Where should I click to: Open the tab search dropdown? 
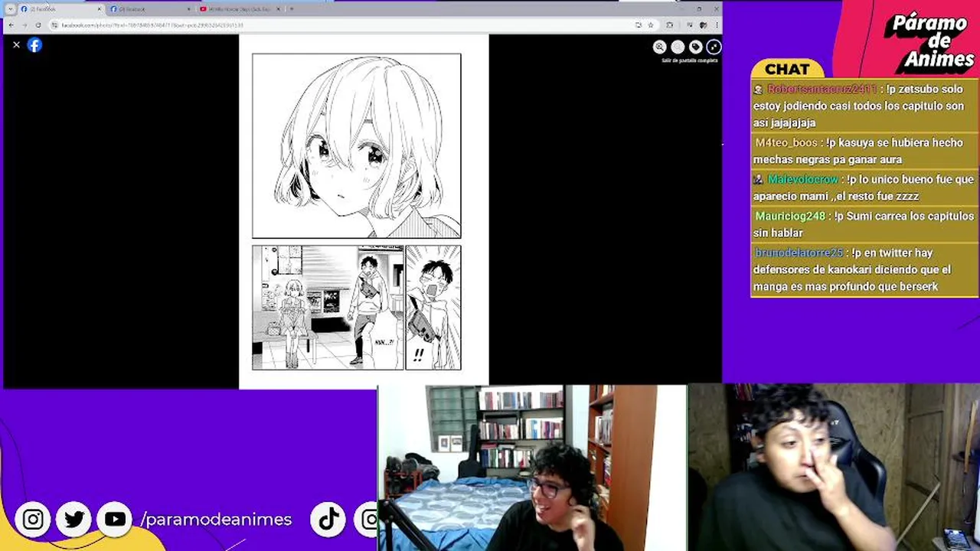coord(10,9)
